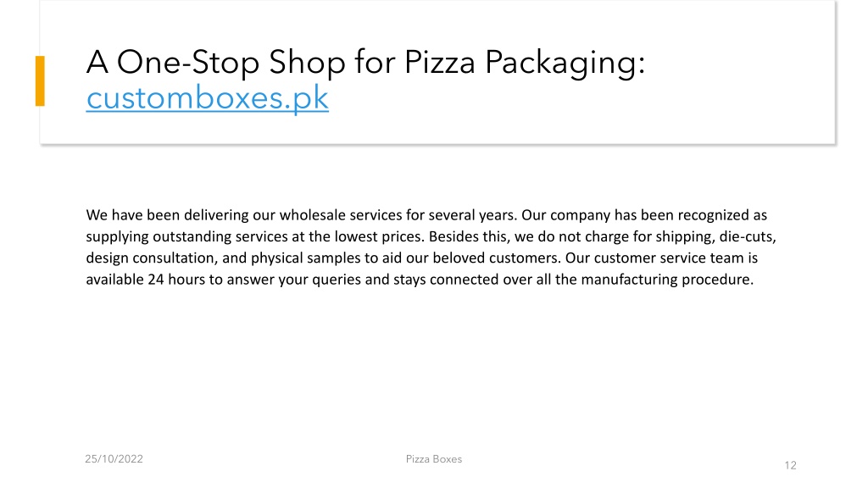Click the first line starting 'We have been delivering'
The height and width of the screenshot is (488, 868).
[426, 214]
